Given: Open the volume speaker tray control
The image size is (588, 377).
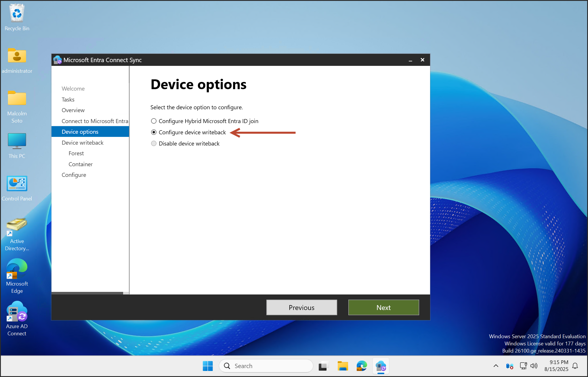Looking at the screenshot, I should coord(534,366).
